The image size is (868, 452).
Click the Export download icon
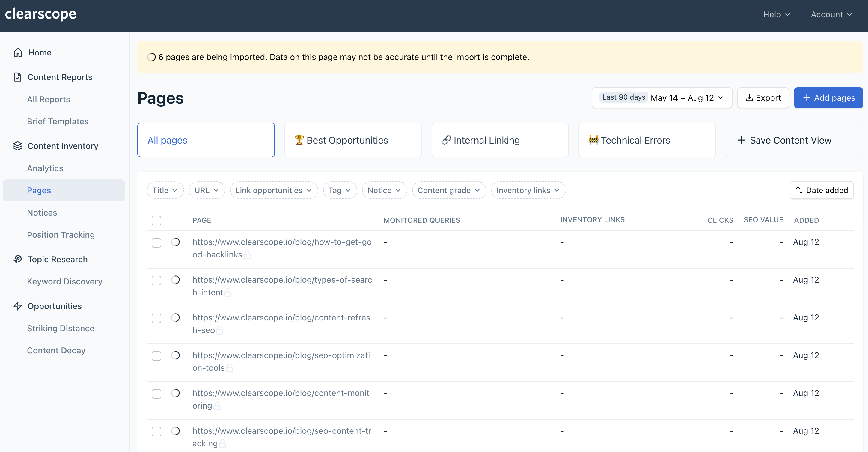[749, 98]
